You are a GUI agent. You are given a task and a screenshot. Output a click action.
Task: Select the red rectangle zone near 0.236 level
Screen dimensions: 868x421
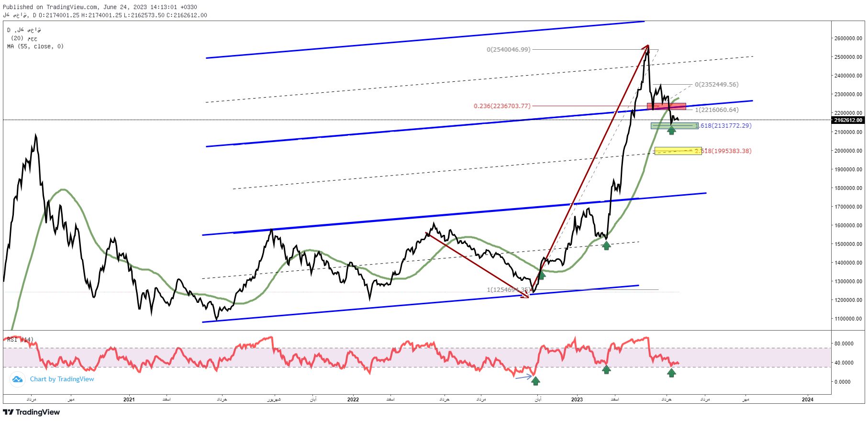[x=666, y=106]
